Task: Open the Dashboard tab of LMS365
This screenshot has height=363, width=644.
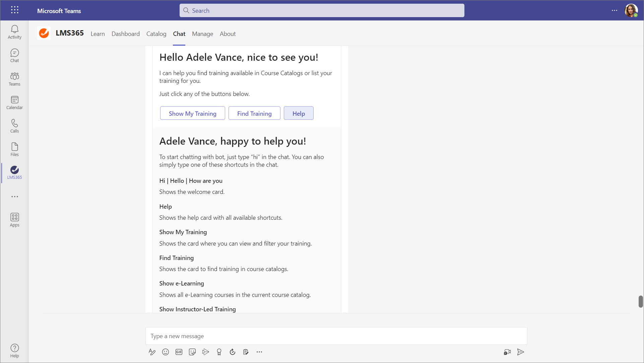Action: (x=126, y=34)
